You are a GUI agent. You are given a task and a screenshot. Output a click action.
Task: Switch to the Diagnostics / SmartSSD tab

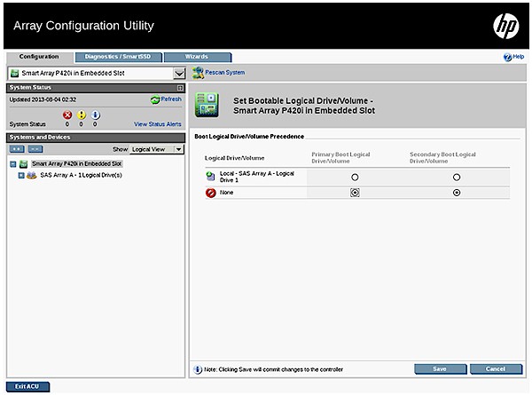coord(116,57)
